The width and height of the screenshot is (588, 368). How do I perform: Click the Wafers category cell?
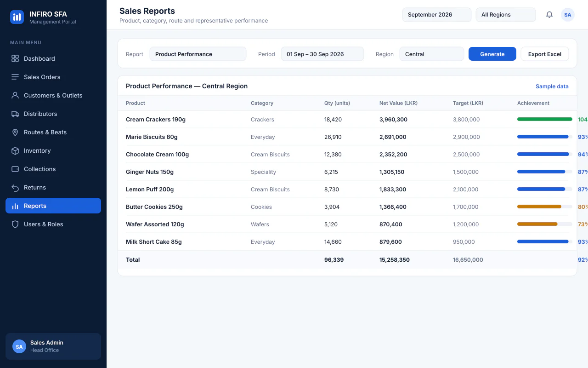pyautogui.click(x=260, y=224)
